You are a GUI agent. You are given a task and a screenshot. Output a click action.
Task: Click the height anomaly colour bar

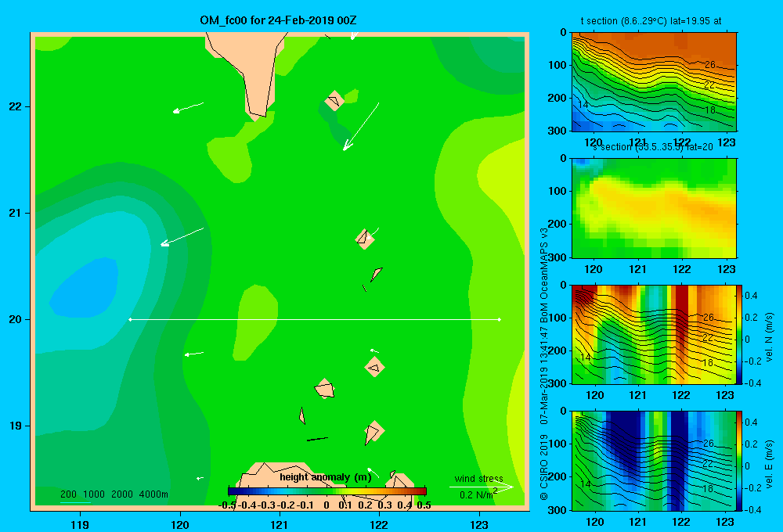pyautogui.click(x=327, y=491)
